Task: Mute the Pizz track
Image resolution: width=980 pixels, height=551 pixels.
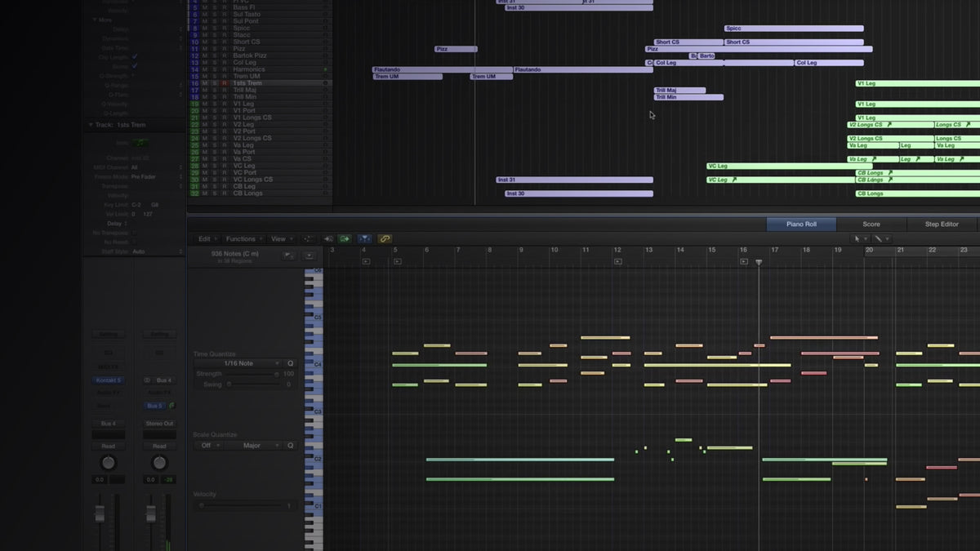Action: (205, 49)
